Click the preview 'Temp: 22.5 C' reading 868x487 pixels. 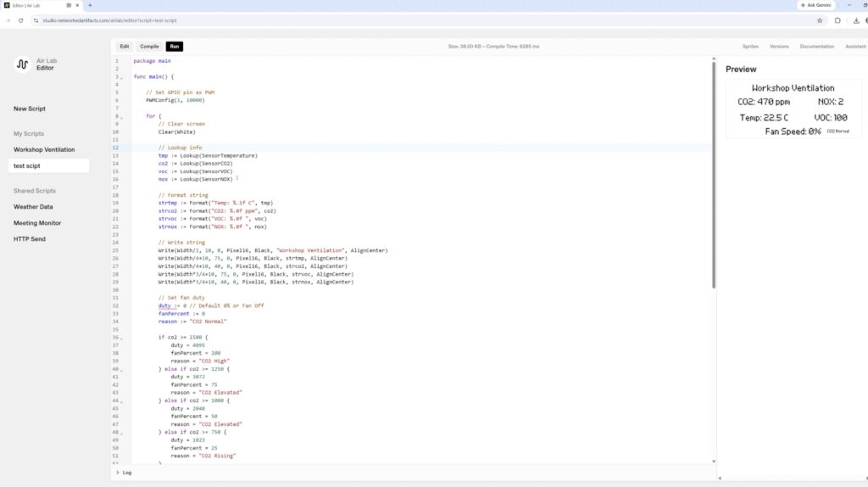pyautogui.click(x=764, y=117)
